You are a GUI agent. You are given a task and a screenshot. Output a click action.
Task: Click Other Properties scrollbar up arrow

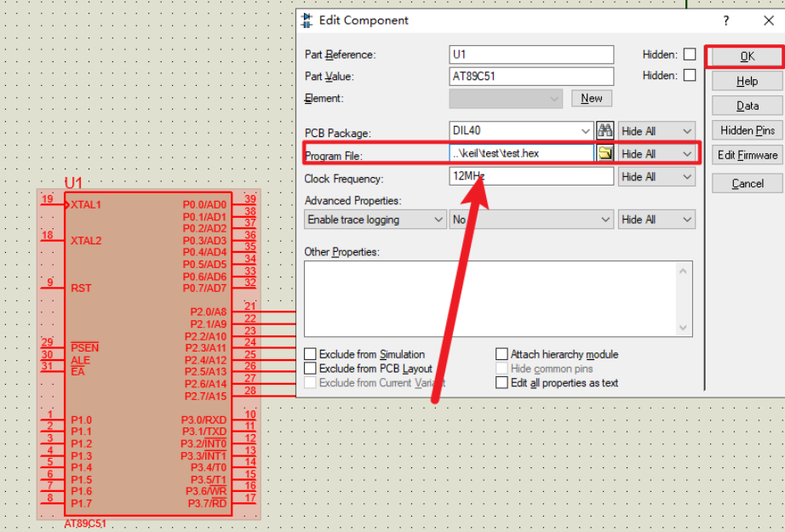[x=683, y=271]
